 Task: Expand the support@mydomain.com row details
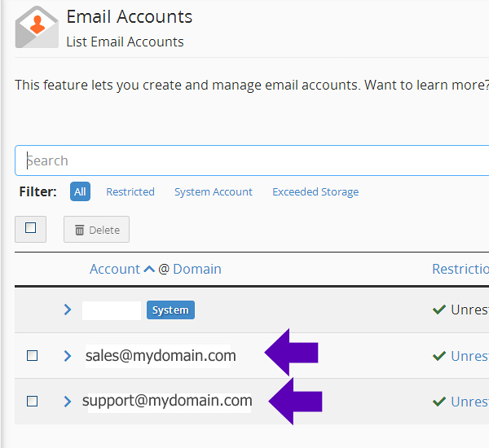click(68, 402)
